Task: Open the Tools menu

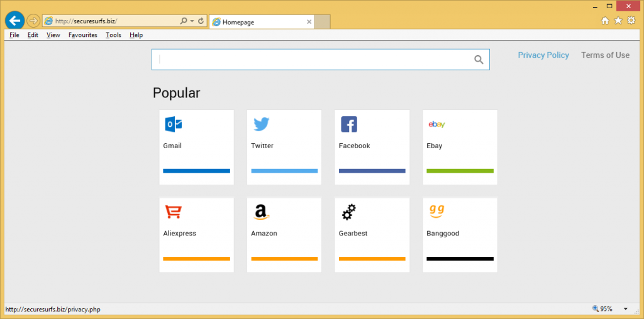Action: (x=113, y=35)
